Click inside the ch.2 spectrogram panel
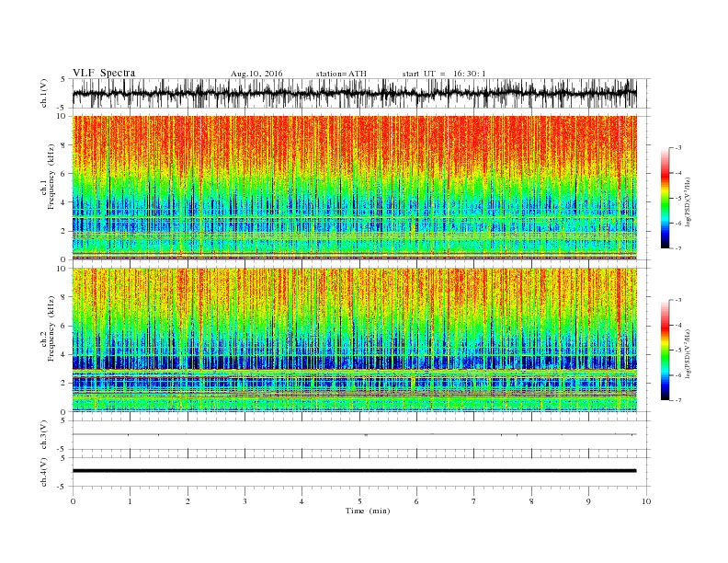This screenshot has height=563, width=728. point(354,340)
